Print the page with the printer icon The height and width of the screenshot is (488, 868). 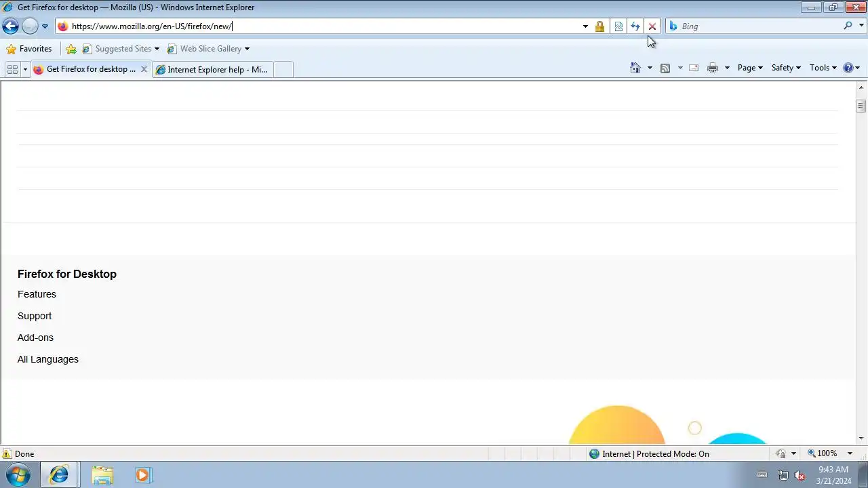713,68
